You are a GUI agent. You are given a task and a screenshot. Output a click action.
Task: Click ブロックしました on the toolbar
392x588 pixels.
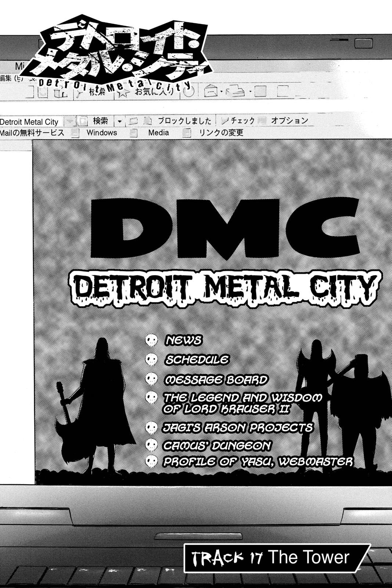pyautogui.click(x=185, y=121)
